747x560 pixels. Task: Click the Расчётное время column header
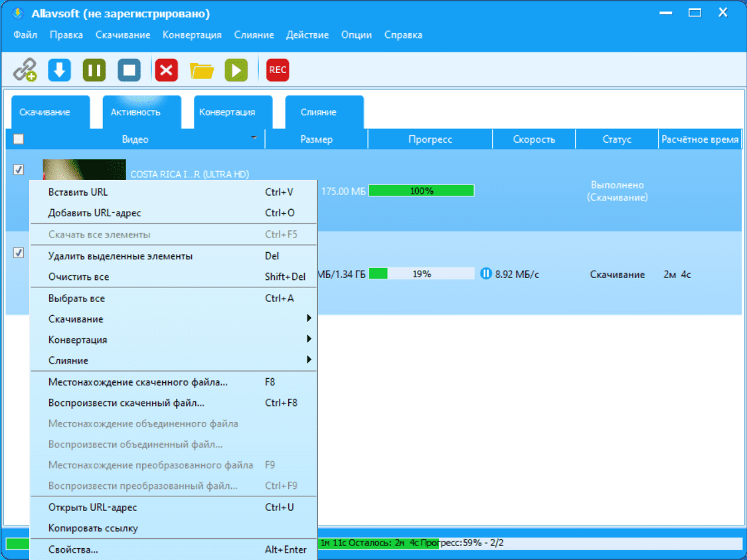(700, 139)
